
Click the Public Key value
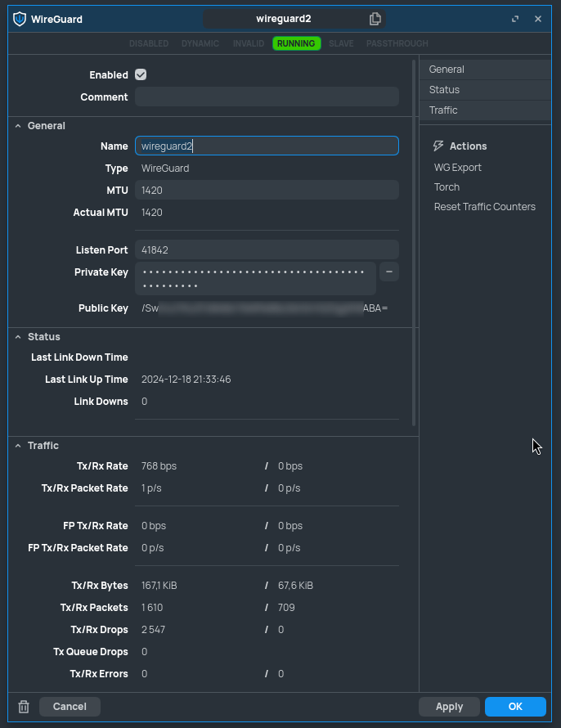pos(264,308)
